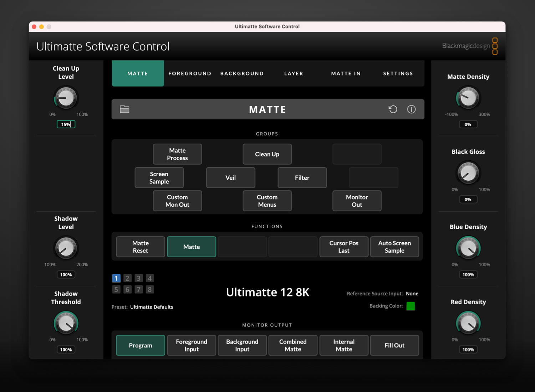
Task: Select Ultimatte unit number 1
Action: click(116, 278)
